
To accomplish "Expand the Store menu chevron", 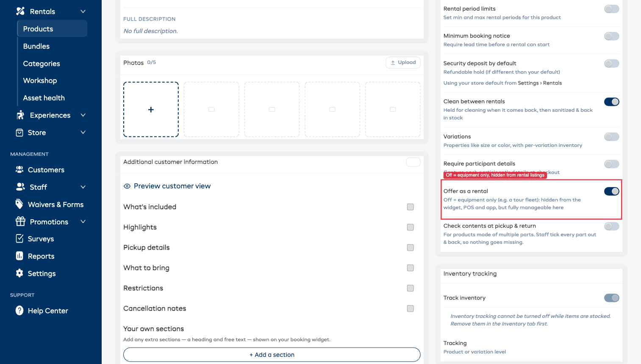I will [83, 132].
